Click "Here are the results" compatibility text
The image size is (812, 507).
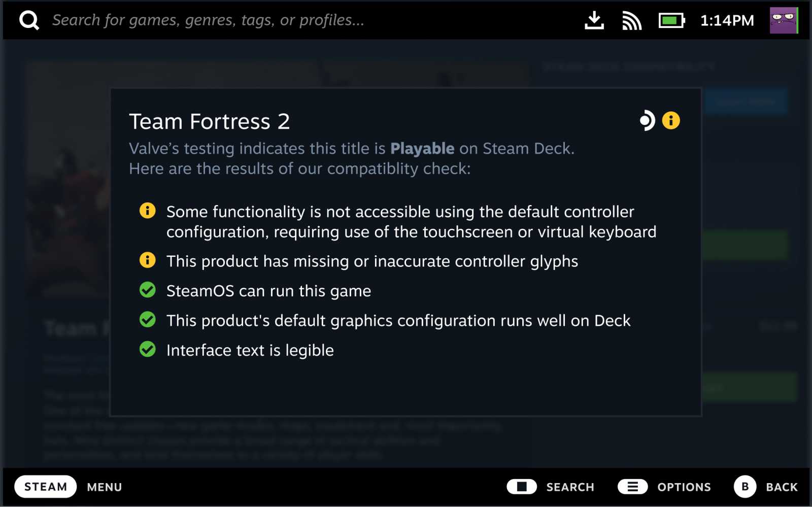300,168
